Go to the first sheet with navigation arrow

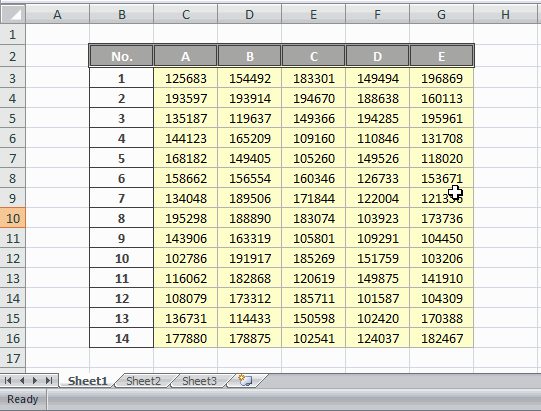click(8, 381)
